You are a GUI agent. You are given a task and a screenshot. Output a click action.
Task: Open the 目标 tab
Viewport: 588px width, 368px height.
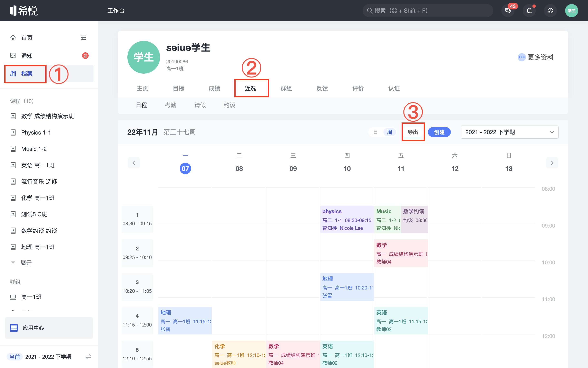pos(178,88)
